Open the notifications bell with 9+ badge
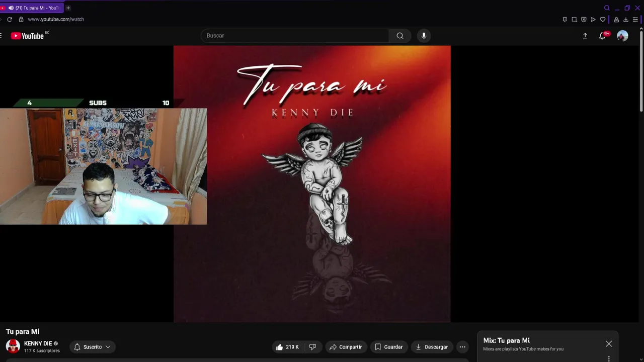The width and height of the screenshot is (644, 362). 603,36
